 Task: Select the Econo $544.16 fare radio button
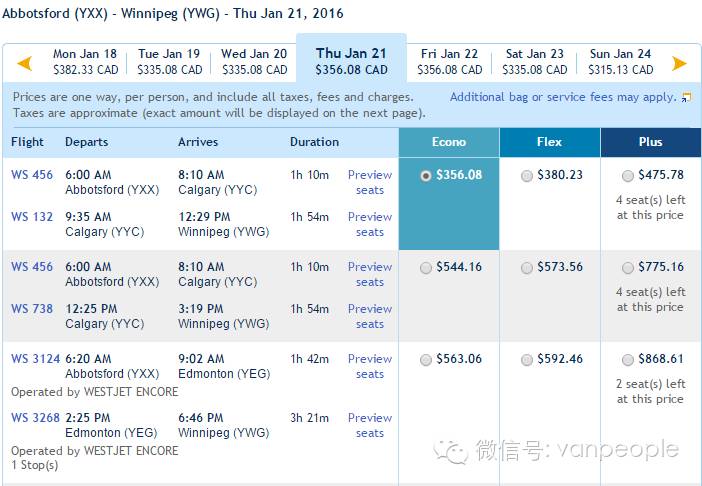[426, 268]
